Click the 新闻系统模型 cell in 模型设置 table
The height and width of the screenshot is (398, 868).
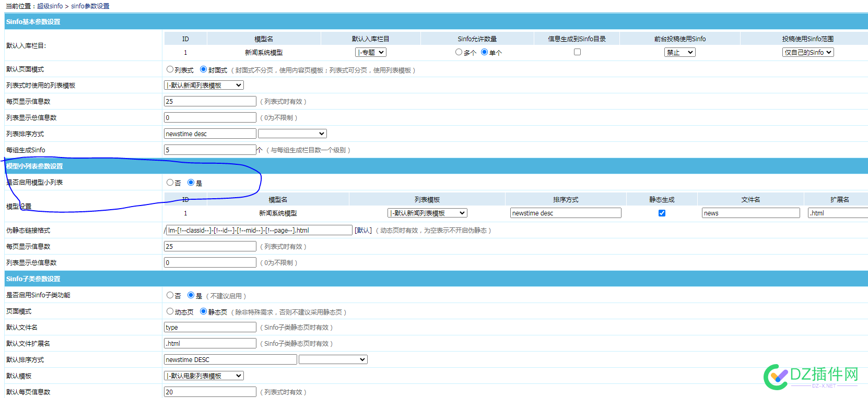point(278,213)
